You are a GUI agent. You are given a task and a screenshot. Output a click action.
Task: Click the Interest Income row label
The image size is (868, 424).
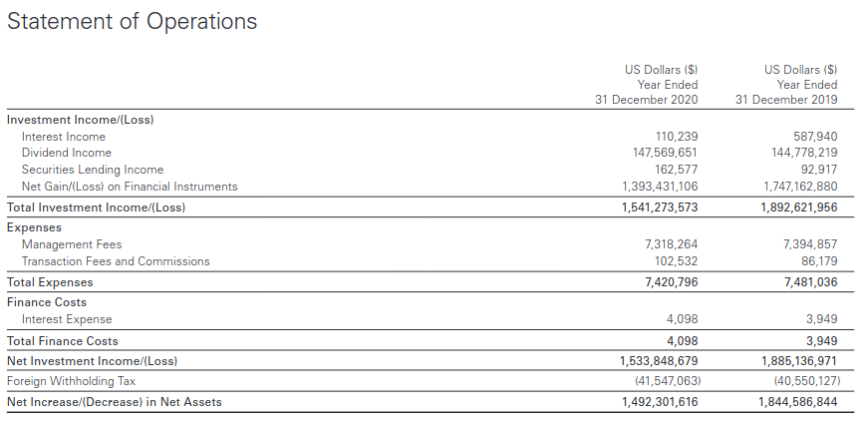(x=64, y=137)
